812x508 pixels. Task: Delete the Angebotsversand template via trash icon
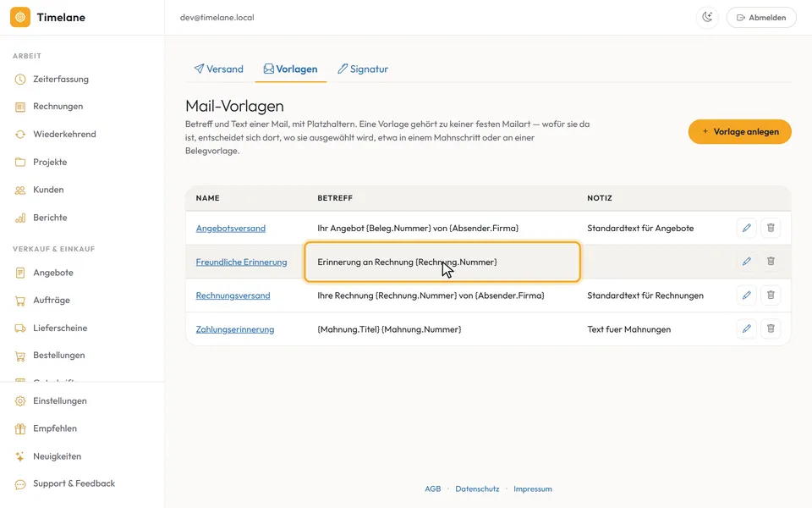click(x=771, y=228)
